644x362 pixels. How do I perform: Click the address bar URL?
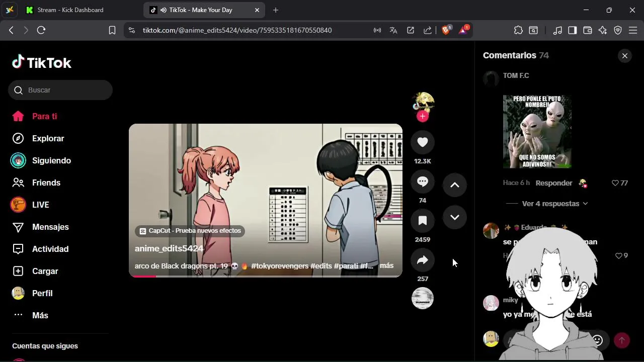(x=237, y=30)
